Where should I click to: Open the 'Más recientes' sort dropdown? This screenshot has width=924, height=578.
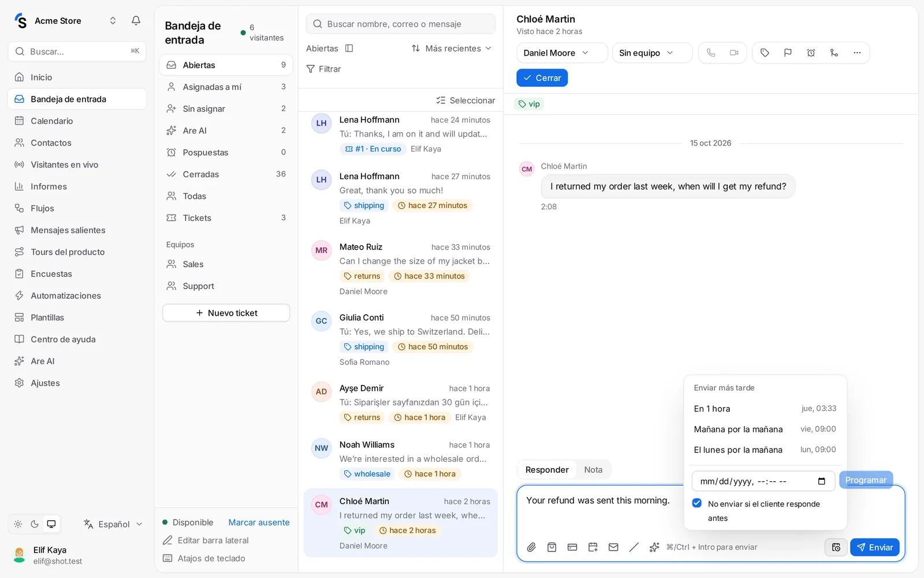coord(452,49)
